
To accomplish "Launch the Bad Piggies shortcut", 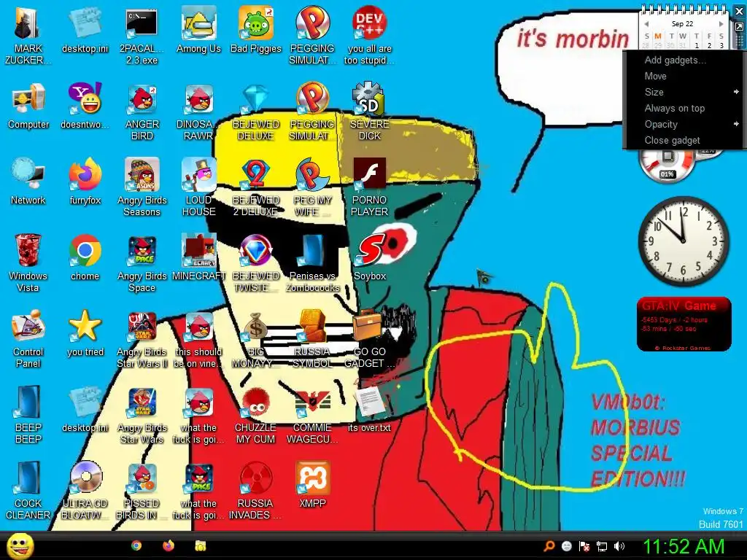I will click(x=256, y=29).
